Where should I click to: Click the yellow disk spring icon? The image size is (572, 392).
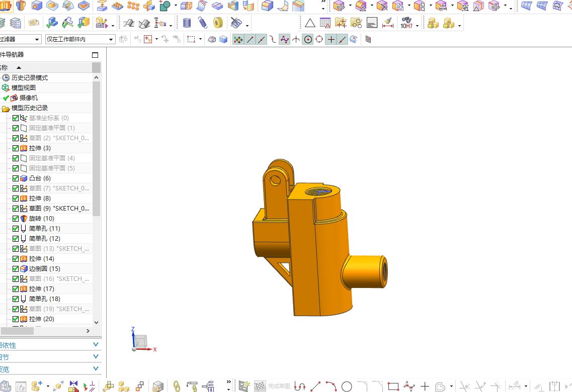[x=218, y=23]
